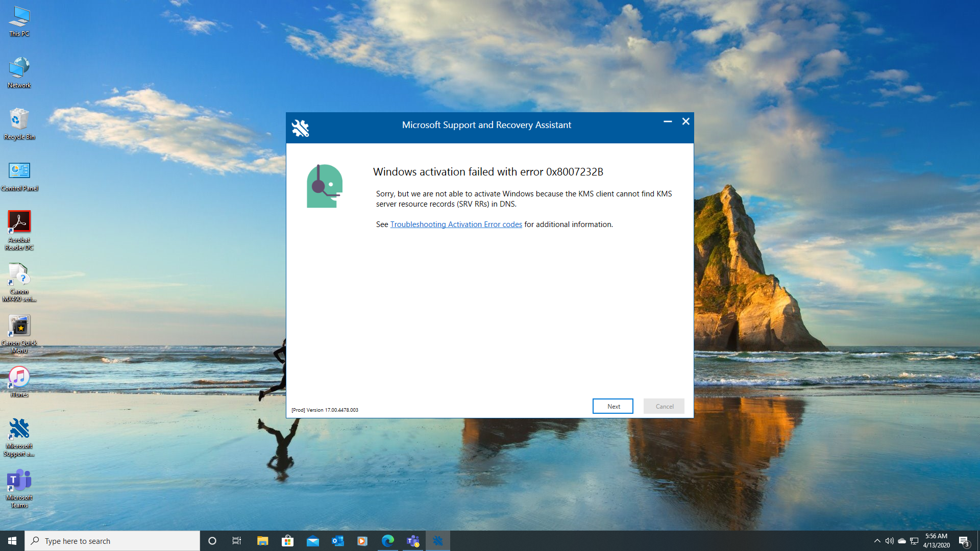This screenshot has width=980, height=551.
Task: Click the wrench logo in assistant title bar
Action: [300, 128]
